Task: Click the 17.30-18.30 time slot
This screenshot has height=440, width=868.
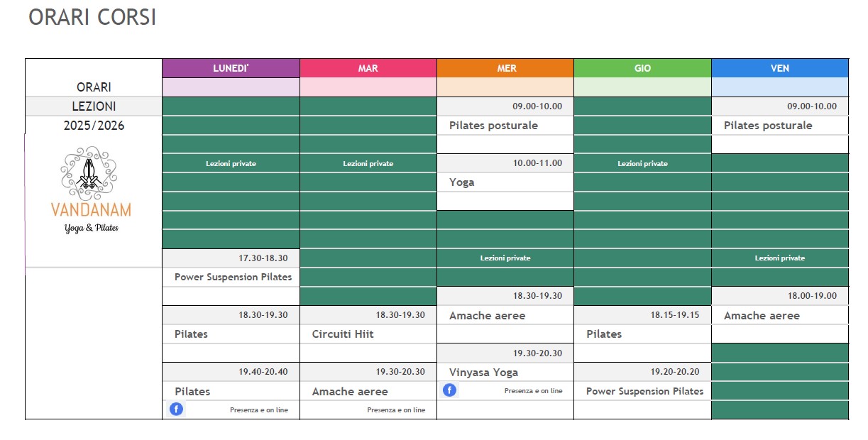Action: coord(262,258)
